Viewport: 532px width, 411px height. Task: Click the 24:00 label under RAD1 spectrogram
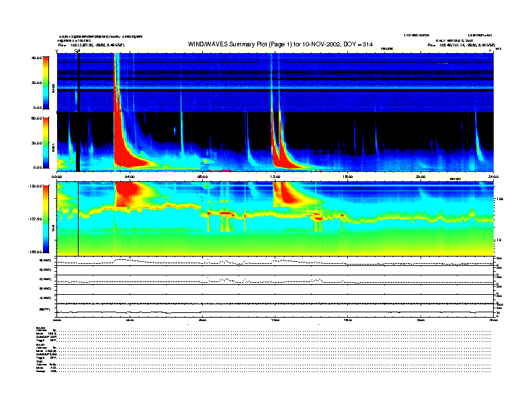(493, 177)
